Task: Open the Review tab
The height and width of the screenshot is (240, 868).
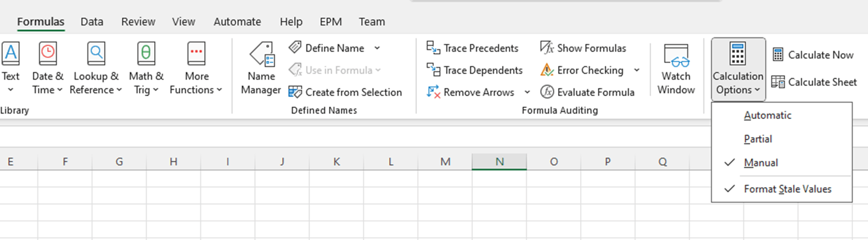Action: coord(138,22)
